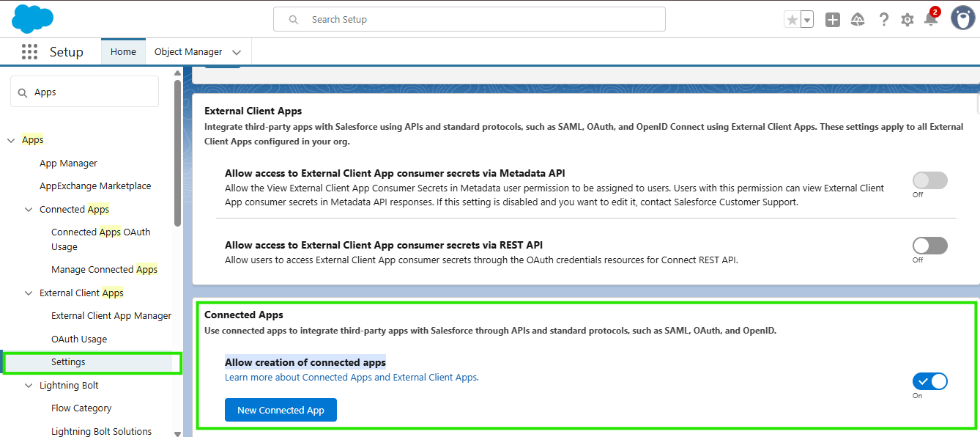Open the user profile avatar

pyautogui.click(x=962, y=18)
